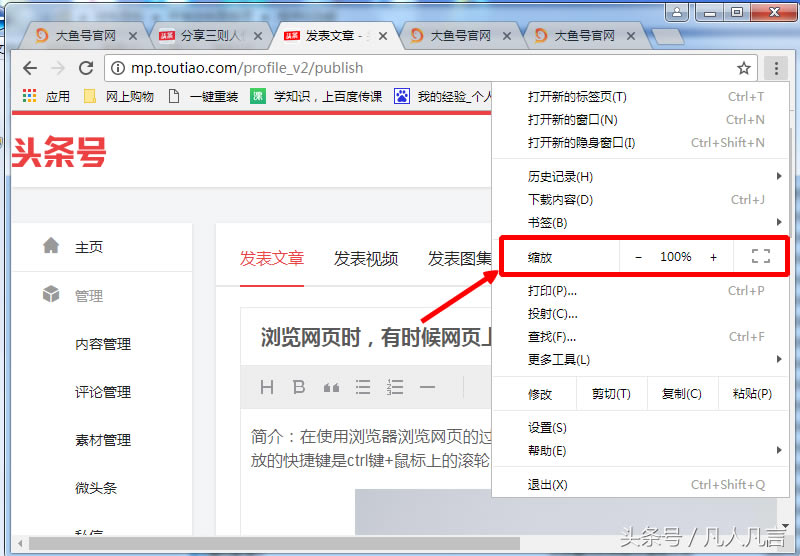The image size is (800, 556).
Task: Open the Chrome three-dot menu button
Action: pyautogui.click(x=776, y=68)
